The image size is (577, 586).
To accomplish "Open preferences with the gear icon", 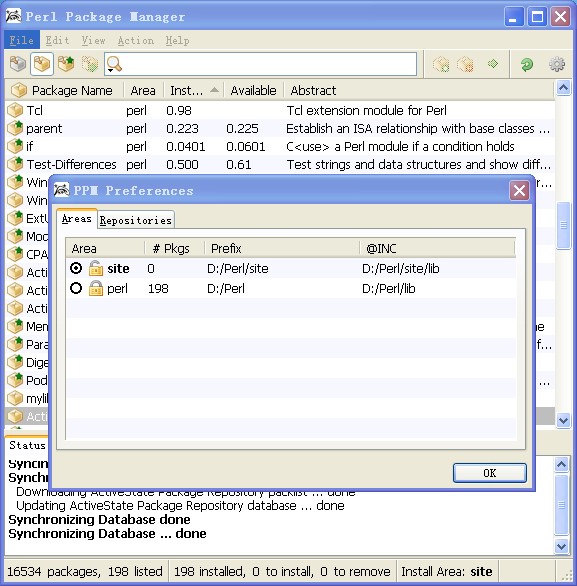I will click(x=557, y=64).
